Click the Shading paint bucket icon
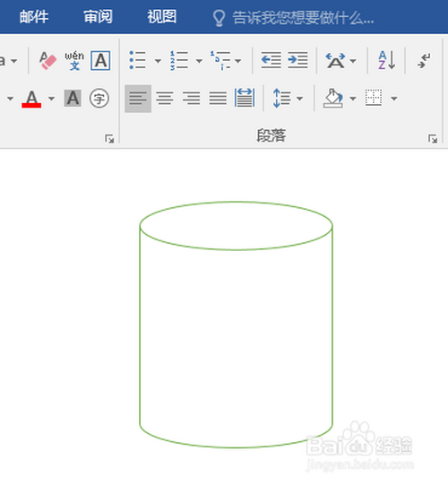The width and height of the screenshot is (448, 486). [x=333, y=99]
